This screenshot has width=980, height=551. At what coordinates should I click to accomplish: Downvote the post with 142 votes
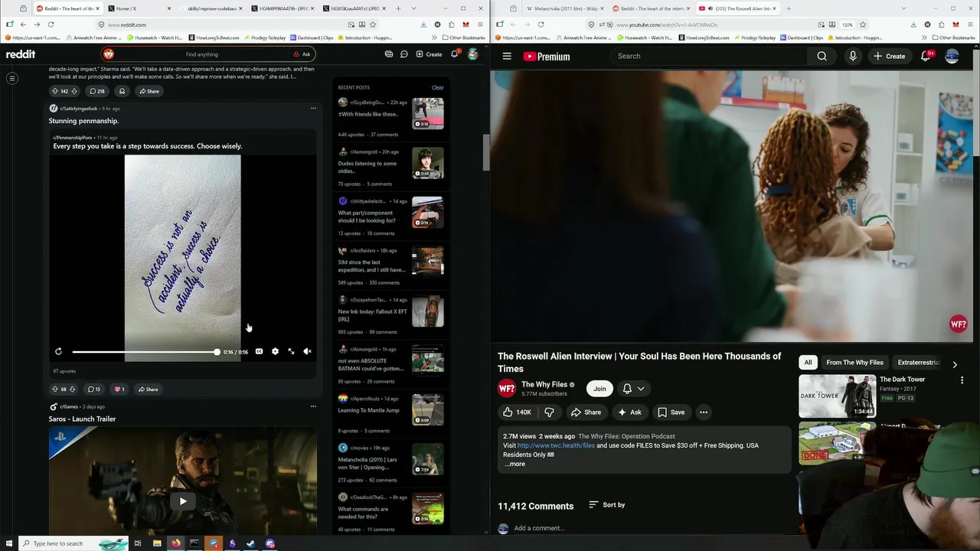[74, 91]
